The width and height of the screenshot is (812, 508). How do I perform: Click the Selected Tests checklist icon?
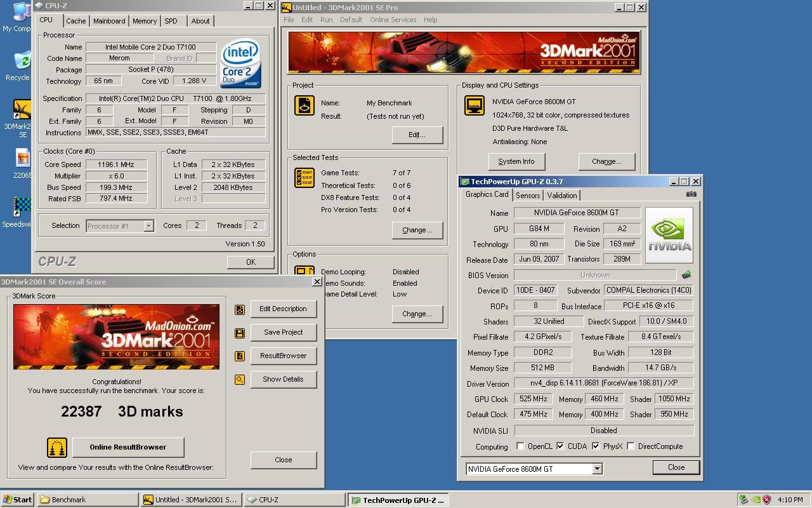click(x=304, y=178)
